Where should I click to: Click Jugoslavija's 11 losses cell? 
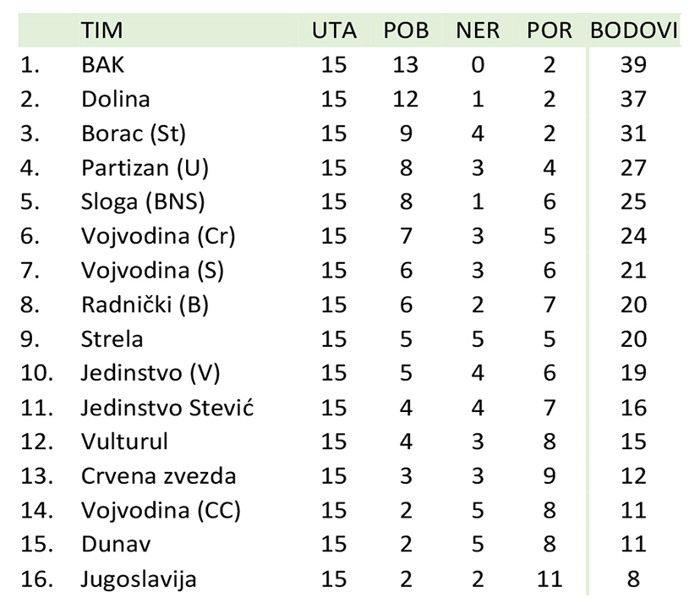[550, 579]
